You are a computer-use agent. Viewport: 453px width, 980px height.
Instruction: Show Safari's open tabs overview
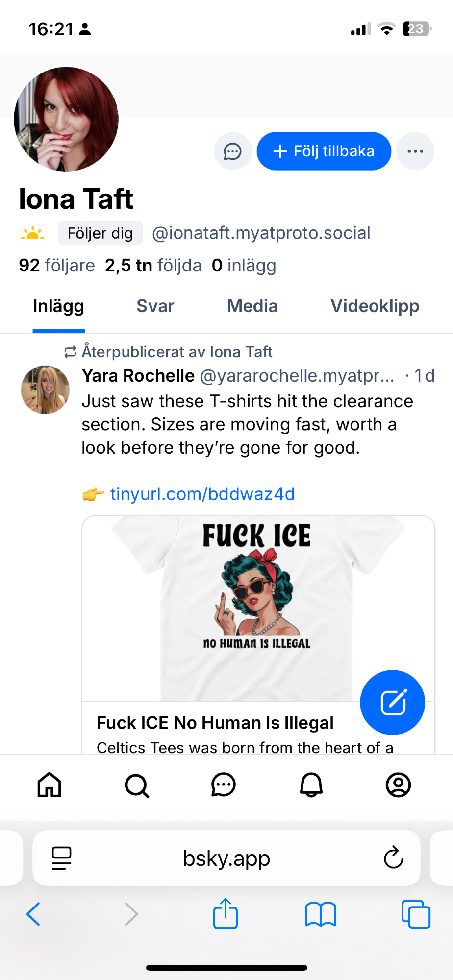[416, 914]
